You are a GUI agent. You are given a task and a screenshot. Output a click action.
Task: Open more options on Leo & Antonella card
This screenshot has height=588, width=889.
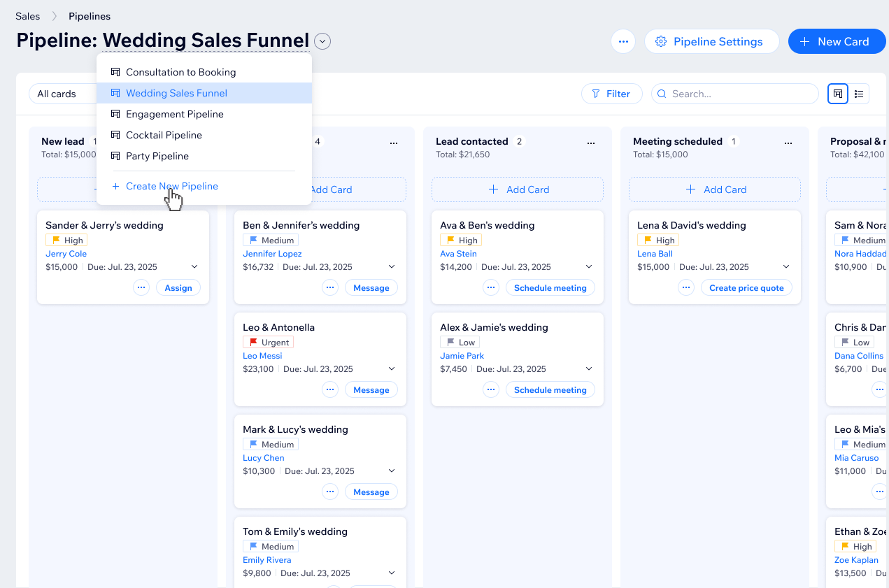[x=330, y=389]
